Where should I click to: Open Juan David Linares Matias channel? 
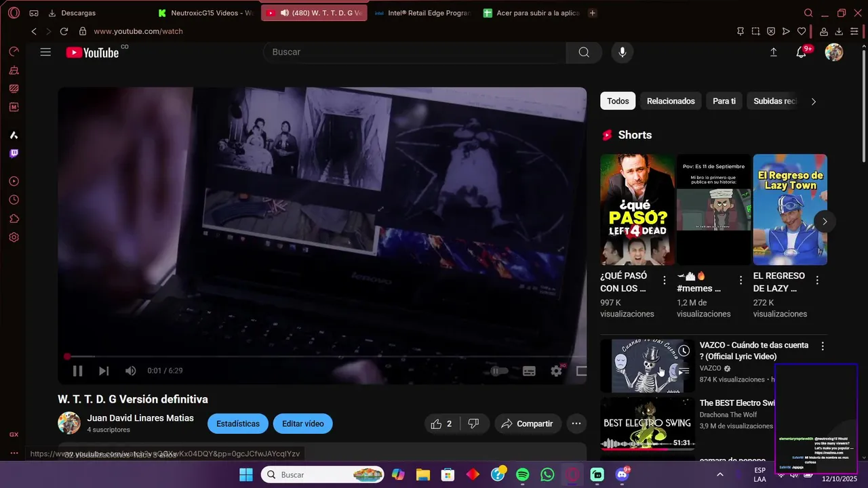[x=140, y=418]
